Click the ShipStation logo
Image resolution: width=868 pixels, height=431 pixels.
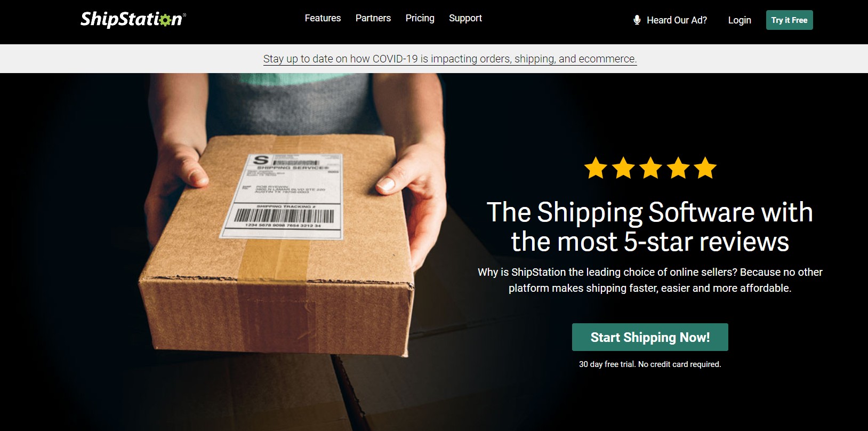(x=133, y=19)
